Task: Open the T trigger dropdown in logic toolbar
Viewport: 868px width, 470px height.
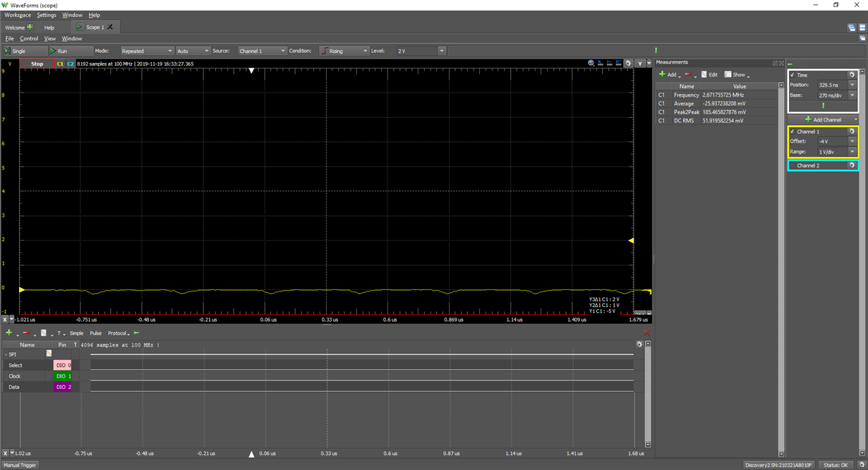Action: click(61, 333)
